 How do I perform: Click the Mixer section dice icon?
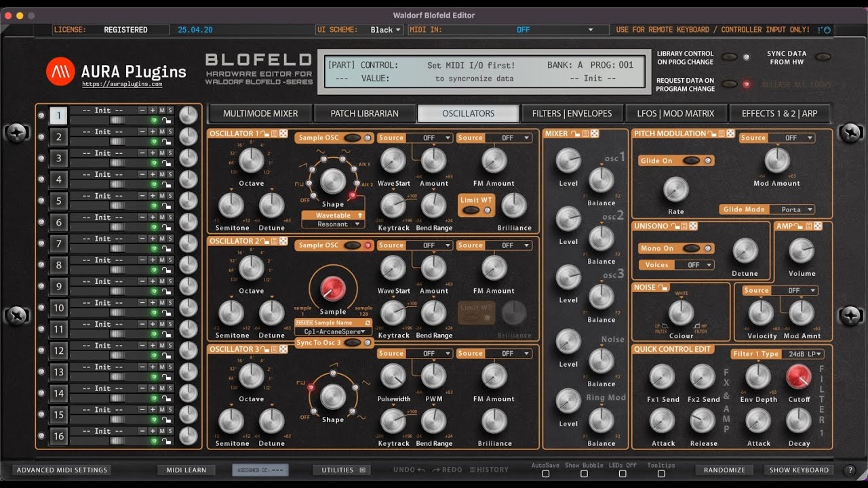[x=595, y=134]
